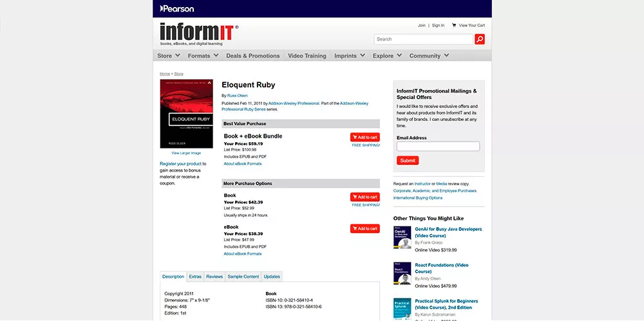Open Corporate, Academic, and Employee Purchases
Viewport: 644px width, 321px height.
click(435, 191)
